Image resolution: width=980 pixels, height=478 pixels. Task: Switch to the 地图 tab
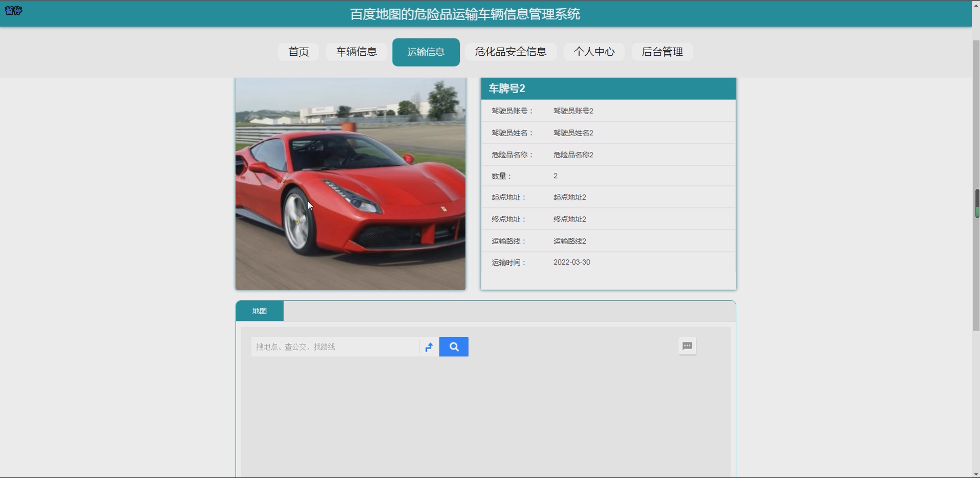(x=260, y=311)
